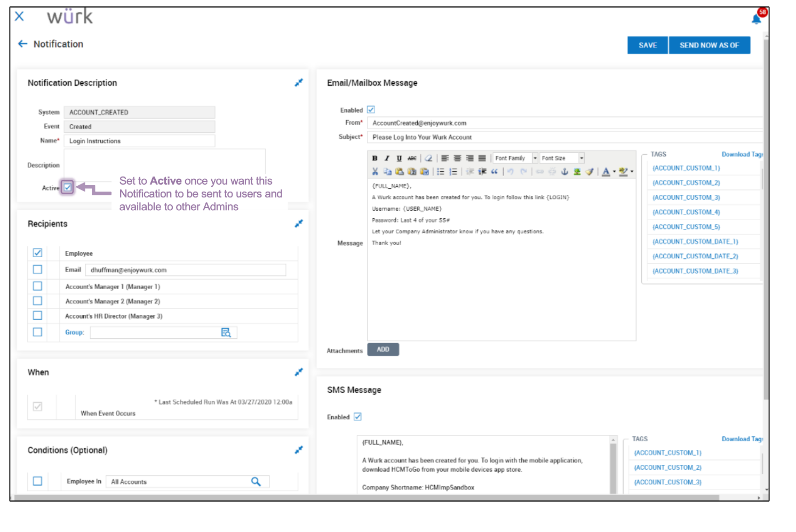Uncheck the Employee recipient checkbox
796x532 pixels.
click(x=37, y=253)
